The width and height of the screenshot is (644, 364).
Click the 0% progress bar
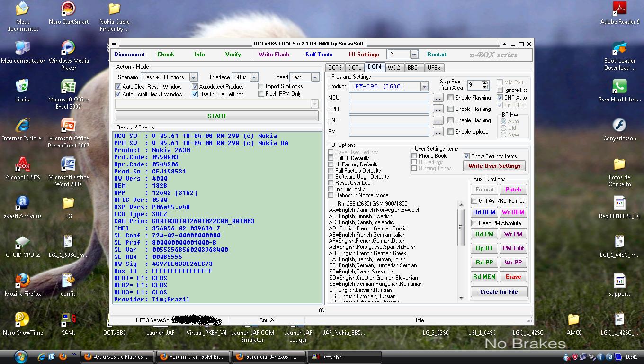tap(322, 310)
